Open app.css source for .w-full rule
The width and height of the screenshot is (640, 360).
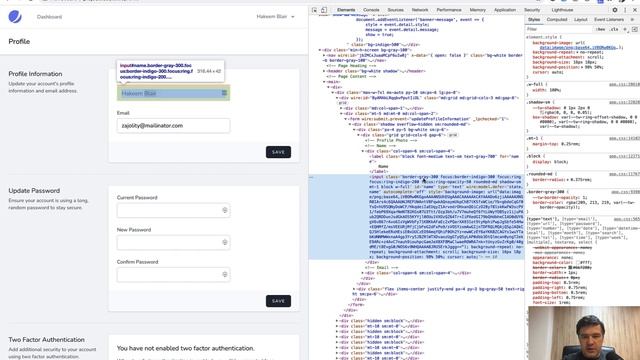pyautogui.click(x=624, y=84)
